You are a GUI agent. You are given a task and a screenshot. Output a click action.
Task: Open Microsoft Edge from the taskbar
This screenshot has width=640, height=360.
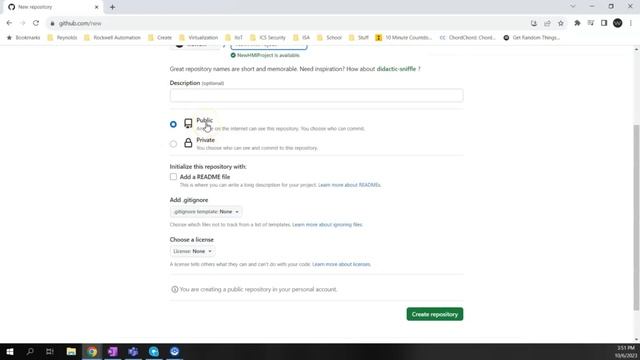coord(154,351)
